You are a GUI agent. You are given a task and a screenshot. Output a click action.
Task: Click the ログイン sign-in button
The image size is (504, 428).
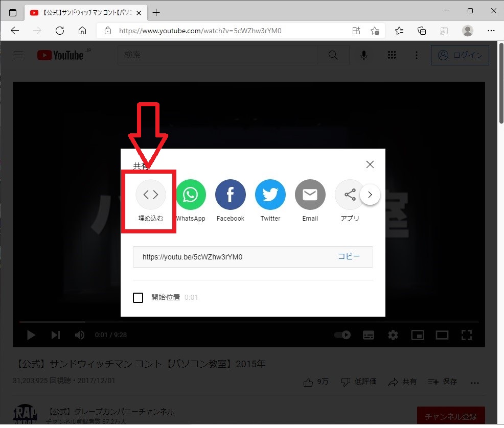click(460, 55)
